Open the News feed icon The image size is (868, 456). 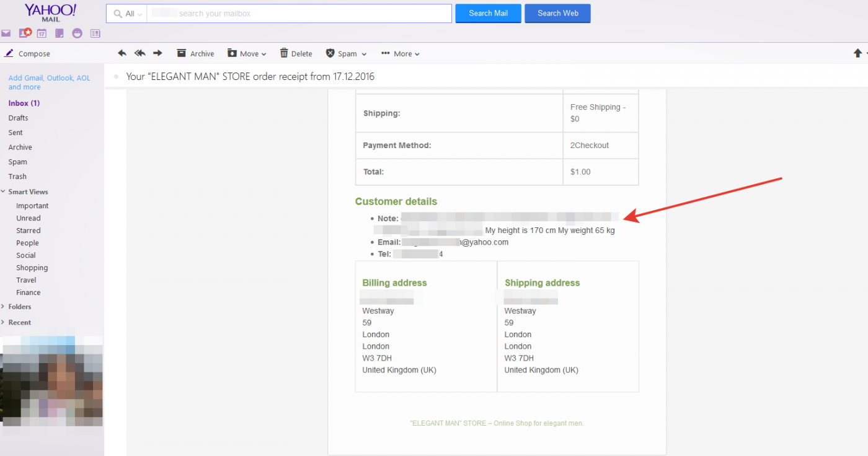coord(95,33)
